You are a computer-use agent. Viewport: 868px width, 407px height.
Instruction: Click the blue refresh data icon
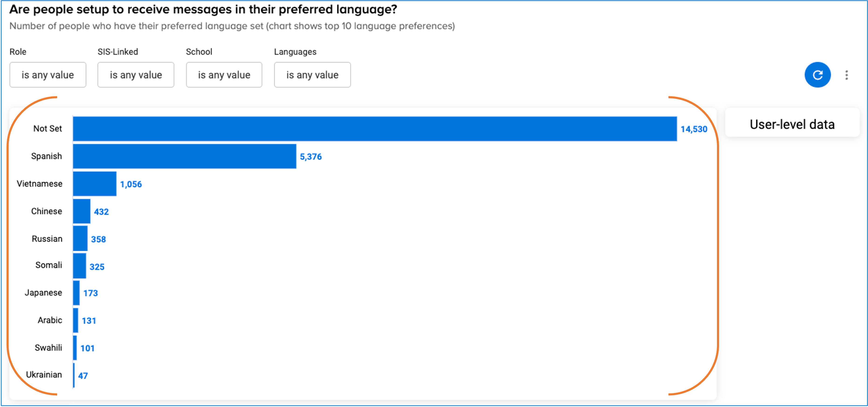pyautogui.click(x=818, y=75)
